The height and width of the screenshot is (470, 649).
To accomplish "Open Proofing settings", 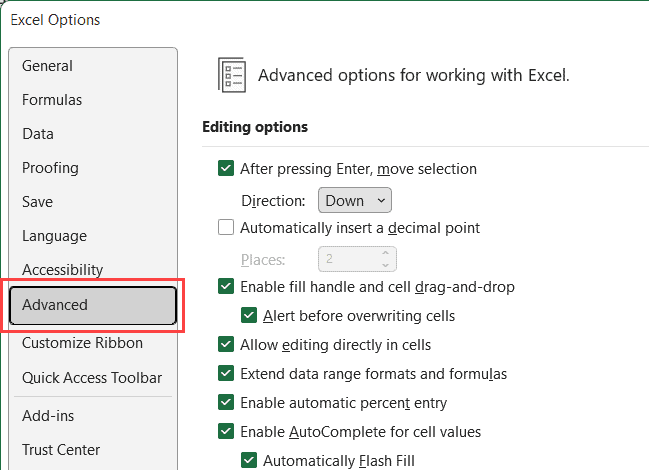I will (x=50, y=168).
